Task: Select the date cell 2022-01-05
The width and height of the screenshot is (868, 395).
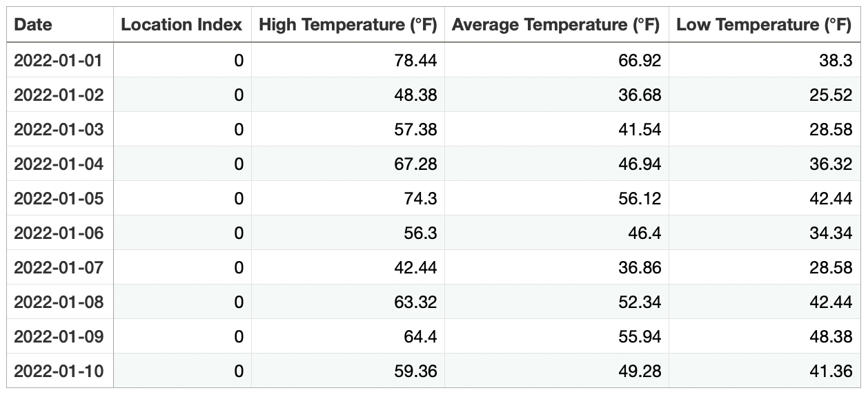Action: [x=59, y=199]
